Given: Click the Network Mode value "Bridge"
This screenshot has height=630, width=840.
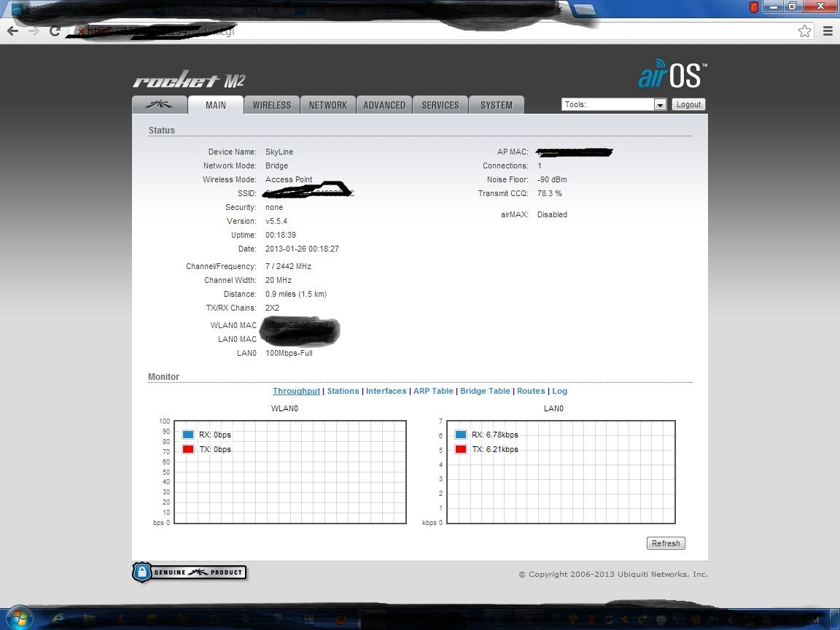Looking at the screenshot, I should 276,166.
